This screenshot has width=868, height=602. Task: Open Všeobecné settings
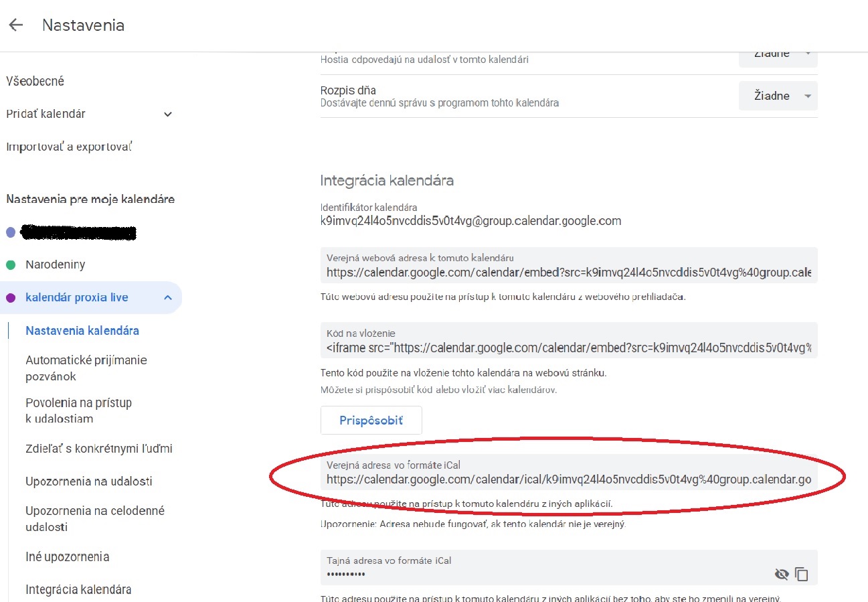(35, 81)
